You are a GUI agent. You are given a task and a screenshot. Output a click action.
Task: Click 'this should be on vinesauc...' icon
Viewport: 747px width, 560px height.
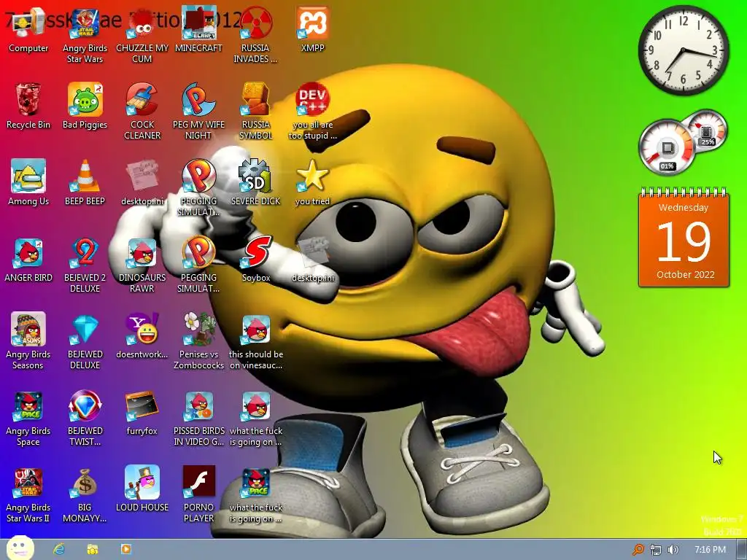click(x=256, y=342)
